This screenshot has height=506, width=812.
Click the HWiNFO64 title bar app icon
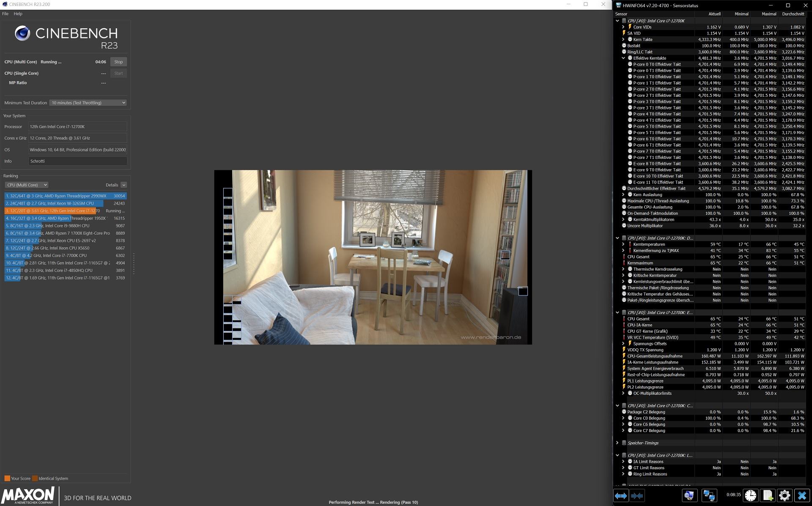tap(618, 5)
